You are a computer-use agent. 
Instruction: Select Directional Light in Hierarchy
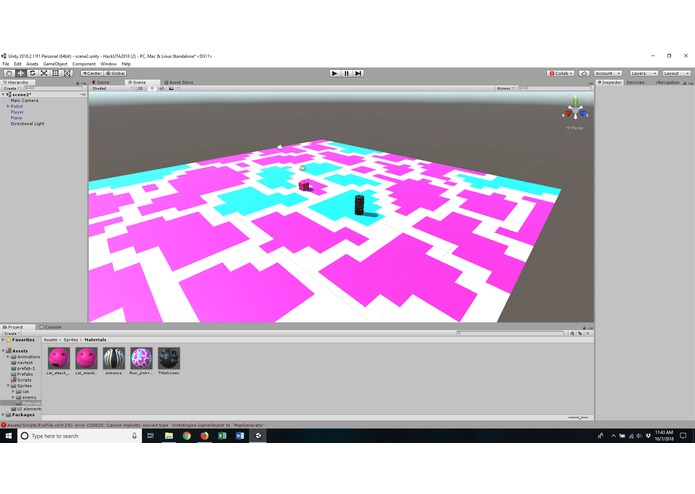click(27, 124)
